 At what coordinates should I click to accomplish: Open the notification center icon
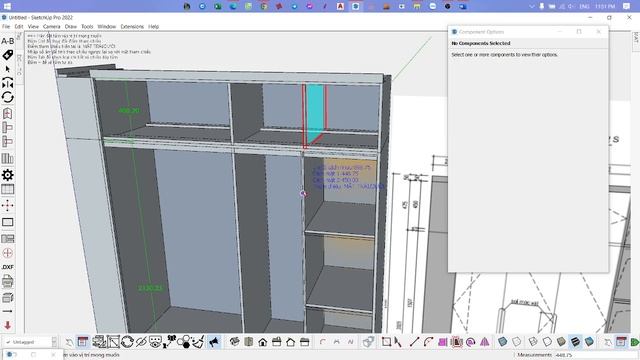click(627, 6)
